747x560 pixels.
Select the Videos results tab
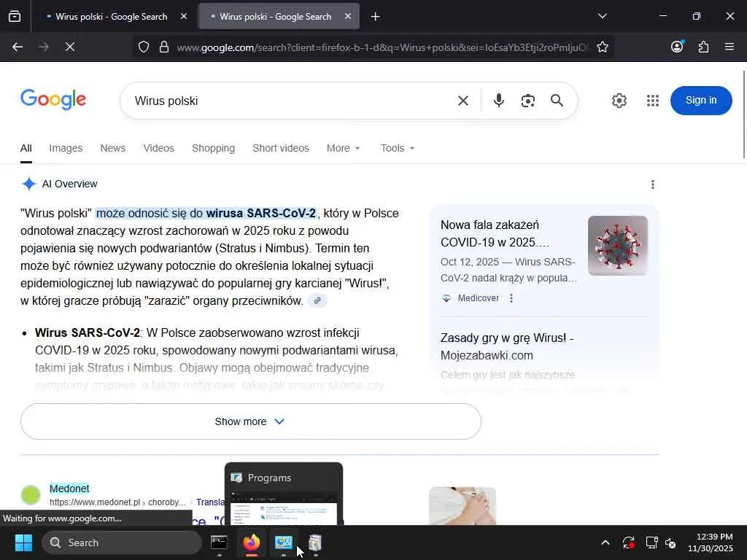click(158, 148)
